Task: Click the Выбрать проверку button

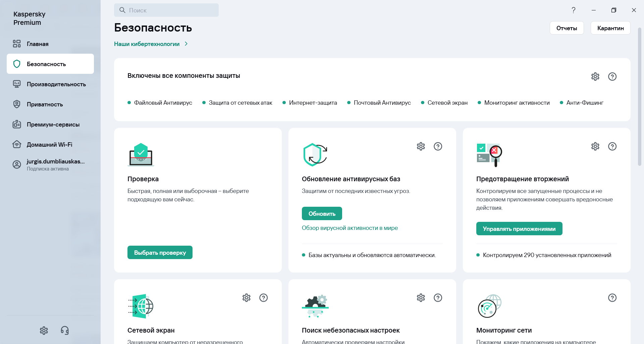Action: point(160,252)
